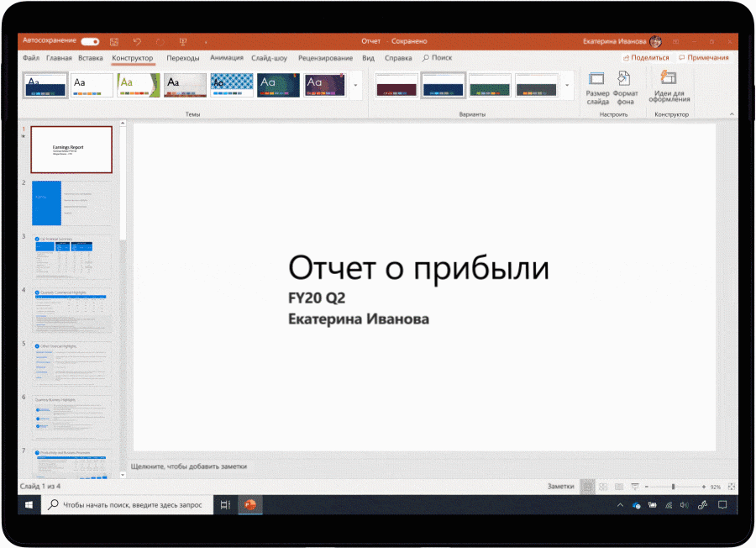Toggle the Автосохранение switch
The height and width of the screenshot is (548, 756).
[90, 41]
